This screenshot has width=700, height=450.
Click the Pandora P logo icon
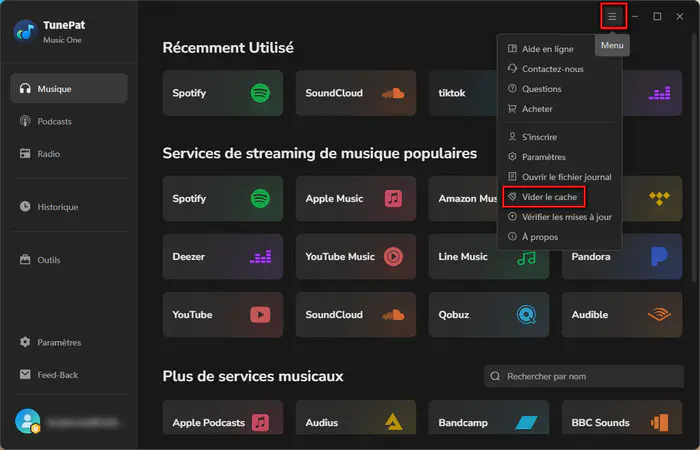tap(659, 257)
